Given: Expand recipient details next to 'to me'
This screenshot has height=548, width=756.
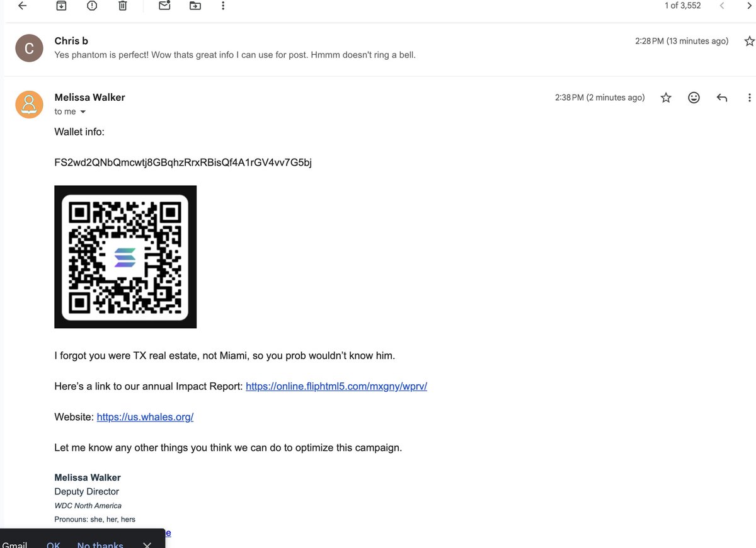Looking at the screenshot, I should pos(83,112).
